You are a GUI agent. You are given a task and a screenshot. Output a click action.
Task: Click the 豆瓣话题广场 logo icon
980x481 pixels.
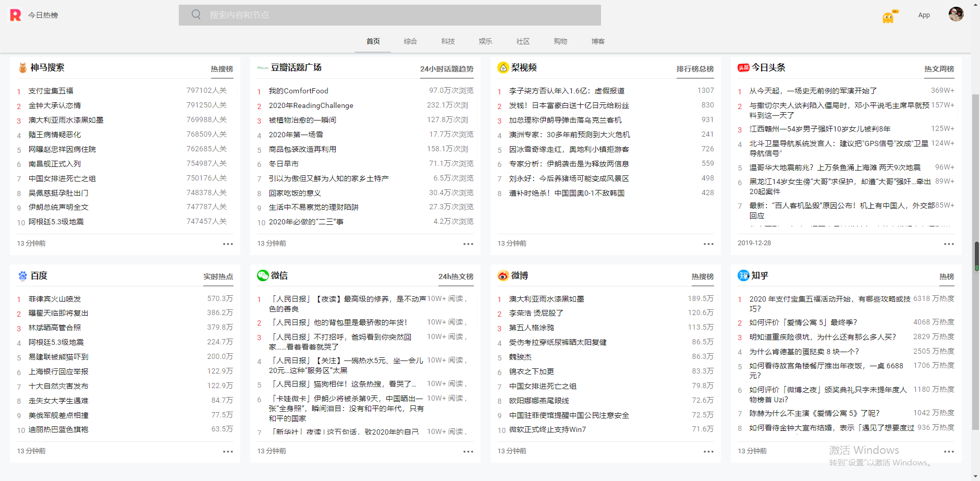[x=263, y=68]
